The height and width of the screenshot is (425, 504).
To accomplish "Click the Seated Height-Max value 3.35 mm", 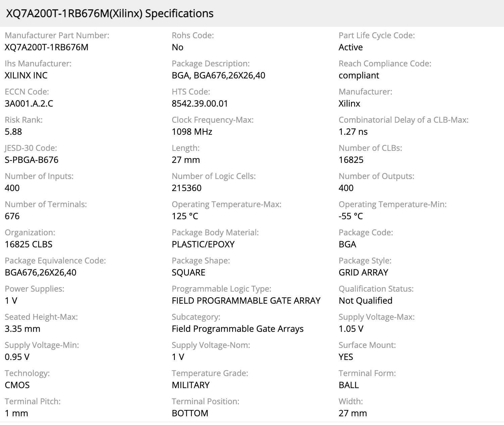I will [x=22, y=329].
